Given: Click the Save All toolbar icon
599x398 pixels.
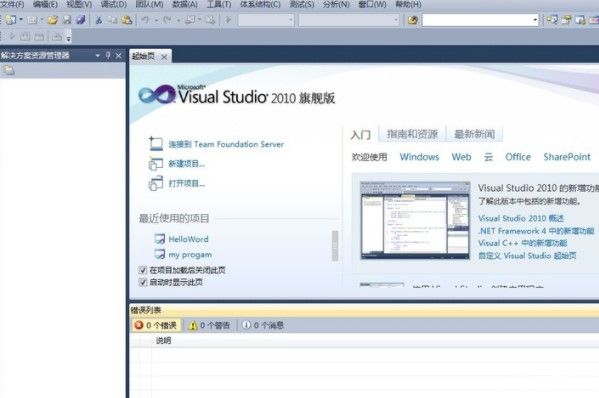Looking at the screenshot, I should coord(81,20).
